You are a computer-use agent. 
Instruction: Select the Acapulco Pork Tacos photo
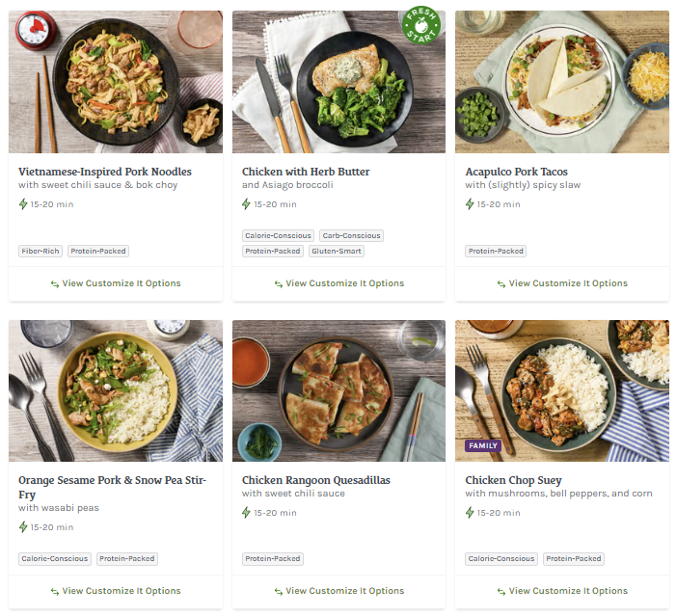click(x=562, y=82)
